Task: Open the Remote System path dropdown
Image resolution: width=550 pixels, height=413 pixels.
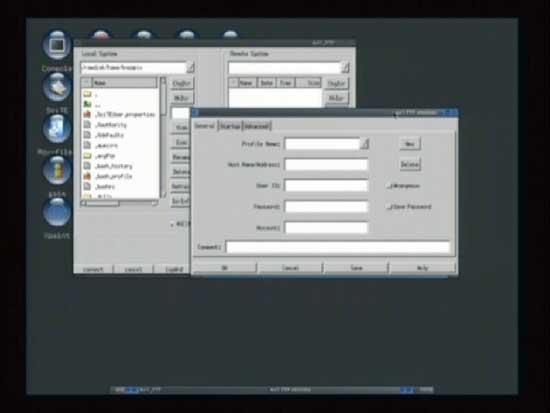Action: 345,67
